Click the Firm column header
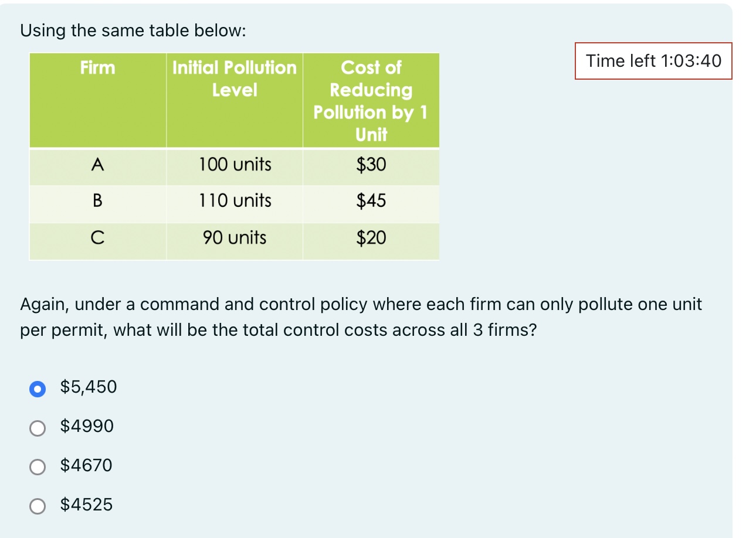756x538 pixels. 97,67
